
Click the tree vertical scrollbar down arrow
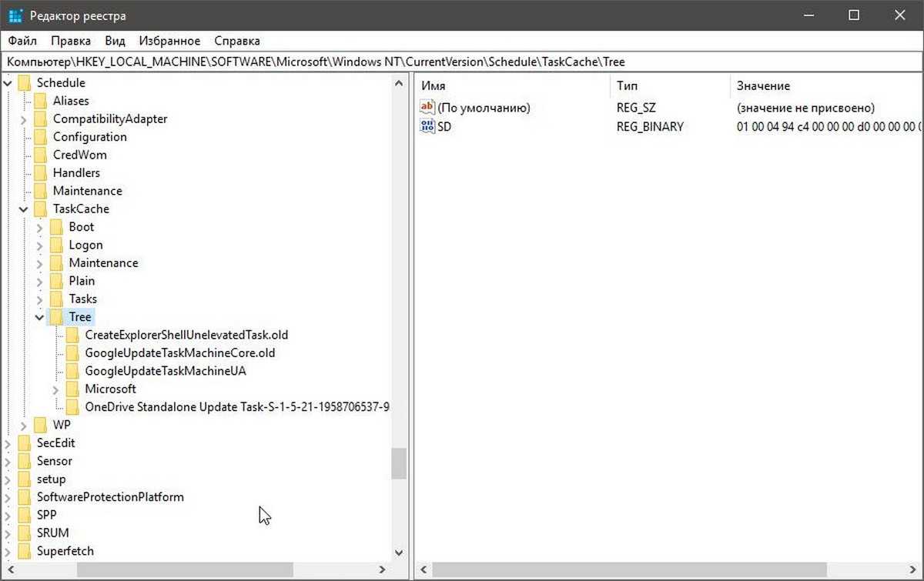[x=398, y=552]
